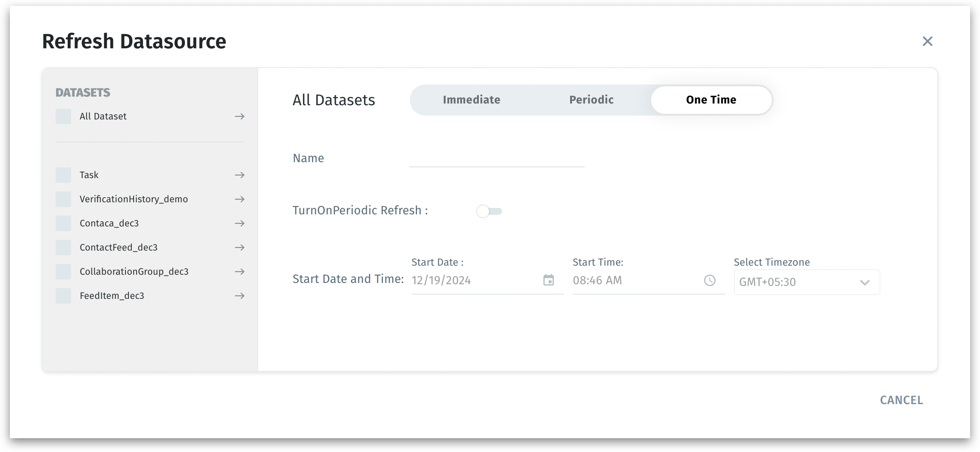The image size is (980, 452).
Task: Click the arrow beside VerificationHistory_demo
Action: 240,199
